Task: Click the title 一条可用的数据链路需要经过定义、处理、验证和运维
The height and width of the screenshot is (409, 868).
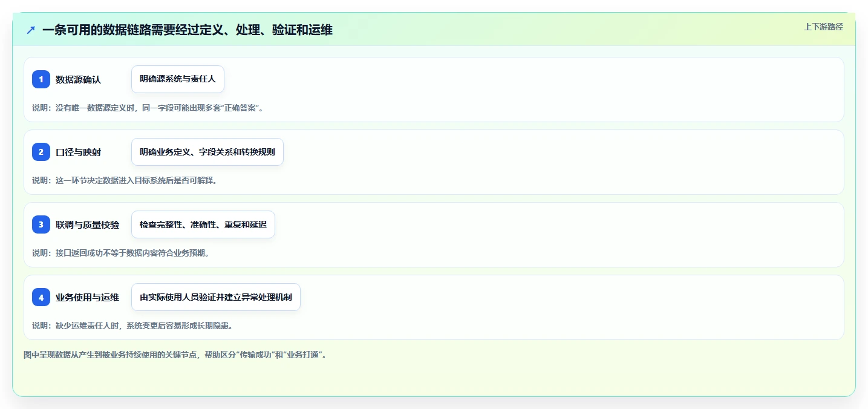Action: point(188,30)
